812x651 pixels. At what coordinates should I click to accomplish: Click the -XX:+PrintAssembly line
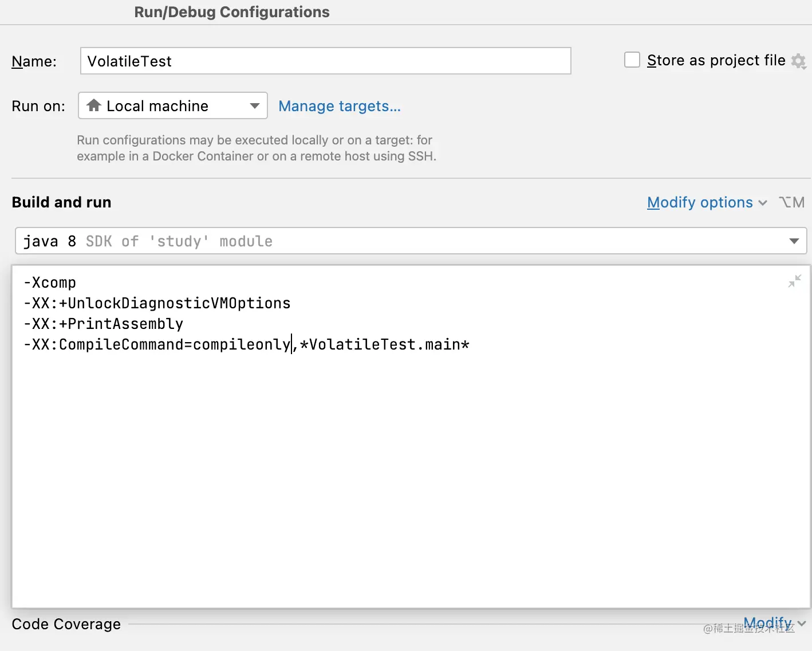click(103, 324)
